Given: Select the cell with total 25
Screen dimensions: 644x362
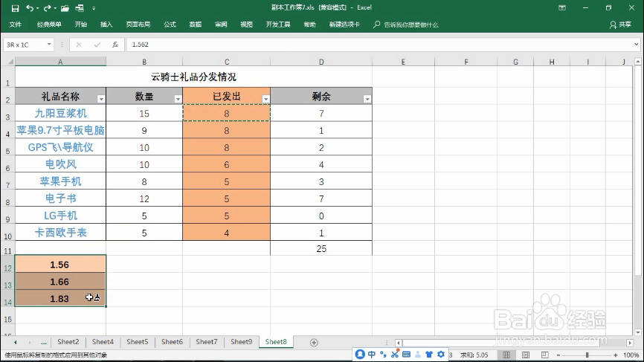Looking at the screenshot, I should (321, 248).
